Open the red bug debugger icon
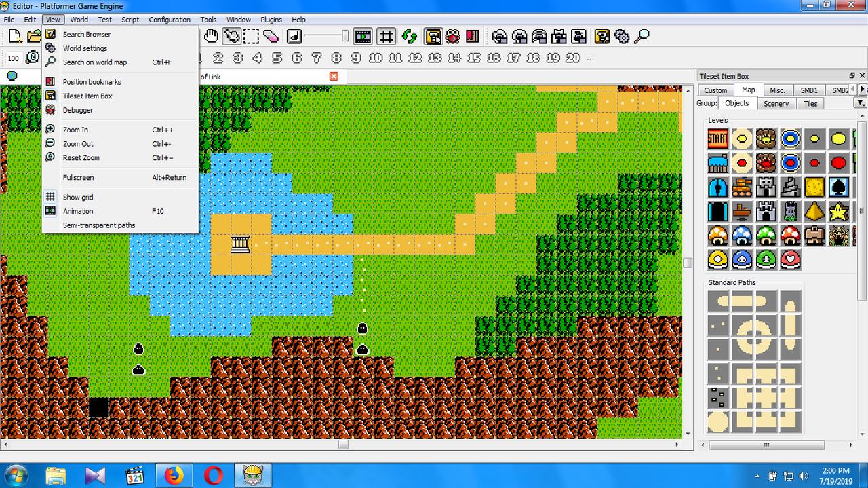This screenshot has height=488, width=868. coord(453,36)
